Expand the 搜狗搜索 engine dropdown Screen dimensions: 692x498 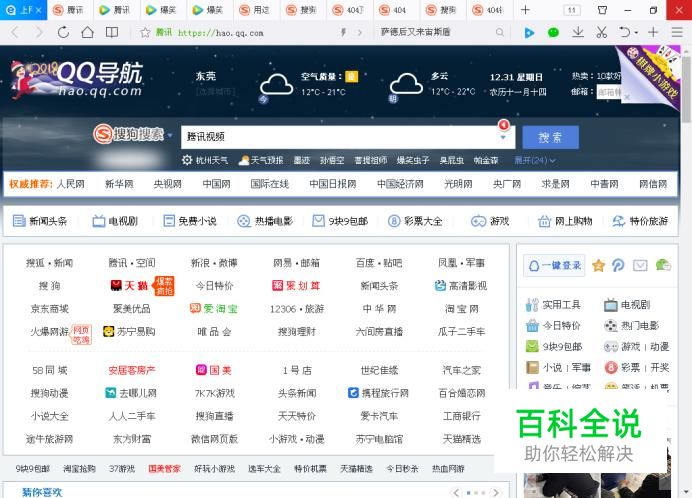170,135
